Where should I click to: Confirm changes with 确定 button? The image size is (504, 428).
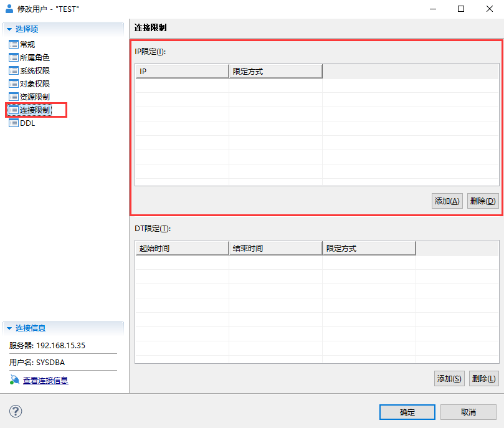(407, 412)
